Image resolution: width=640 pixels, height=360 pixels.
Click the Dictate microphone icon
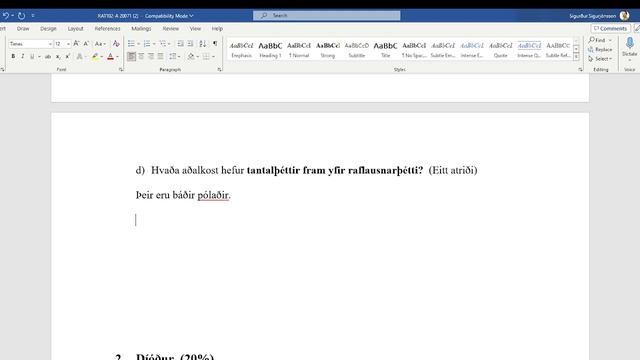coord(630,43)
